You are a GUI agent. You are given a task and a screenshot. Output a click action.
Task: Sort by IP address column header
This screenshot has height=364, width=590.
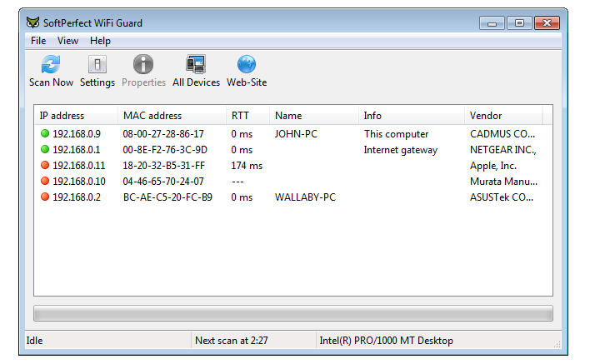pyautogui.click(x=76, y=116)
